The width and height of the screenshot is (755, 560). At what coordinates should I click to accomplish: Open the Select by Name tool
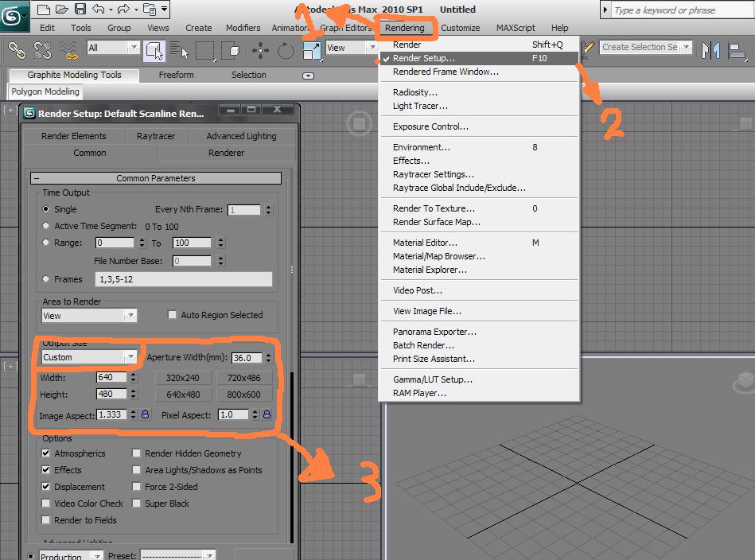(179, 50)
